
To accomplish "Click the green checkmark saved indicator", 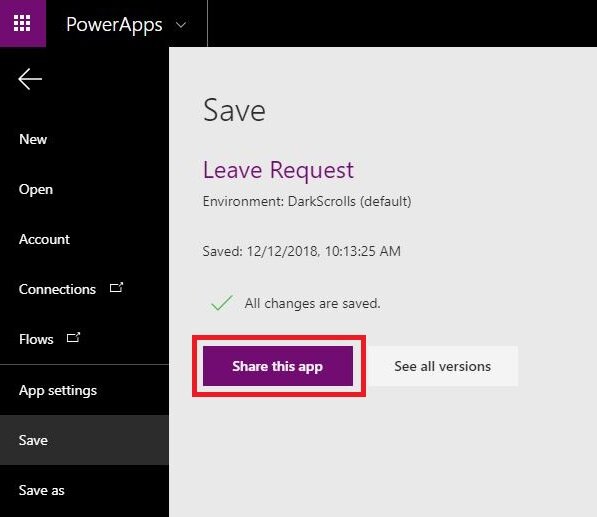I will (x=222, y=303).
